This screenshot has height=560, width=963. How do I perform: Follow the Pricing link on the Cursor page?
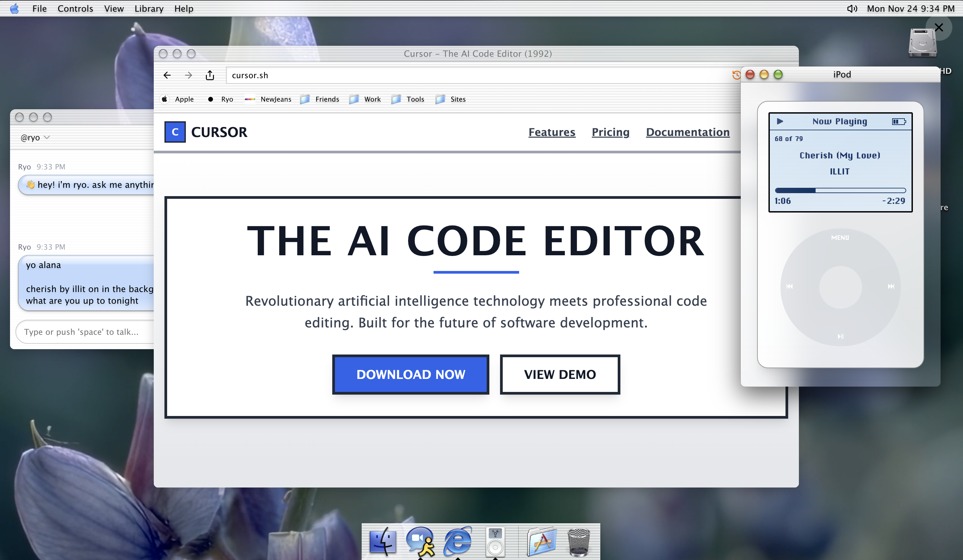[611, 132]
